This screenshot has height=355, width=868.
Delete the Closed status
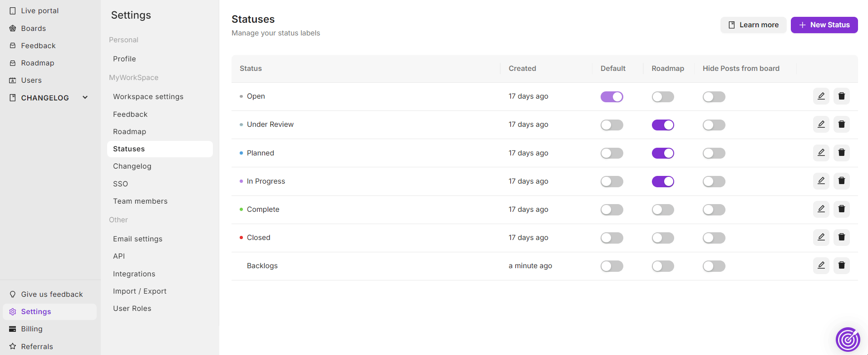coord(842,237)
